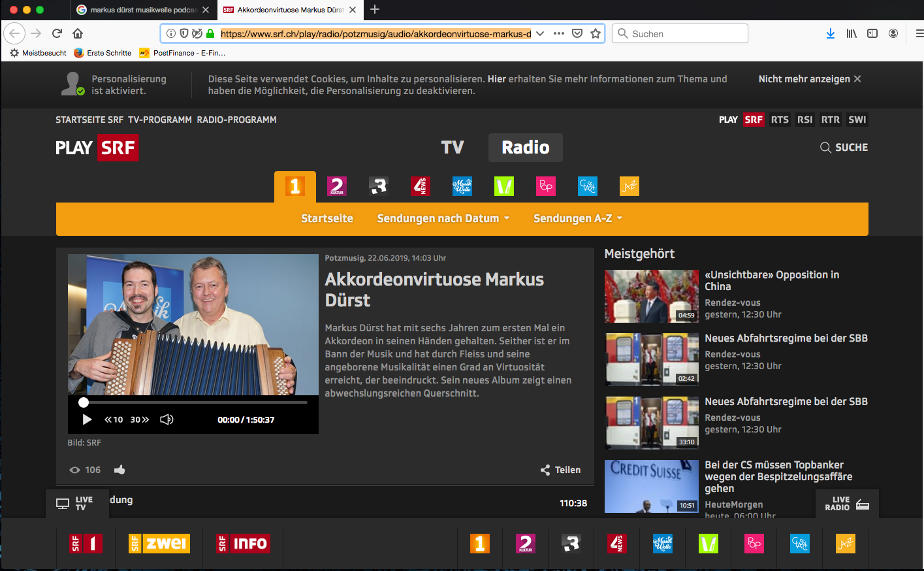924x571 pixels.
Task: Open Radio SRF 1 channel tab
Action: [295, 187]
